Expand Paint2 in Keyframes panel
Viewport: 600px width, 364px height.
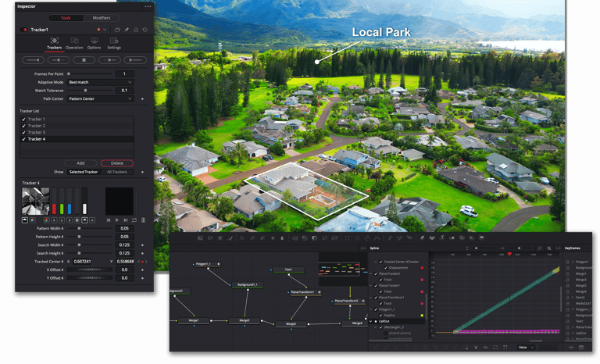(573, 298)
